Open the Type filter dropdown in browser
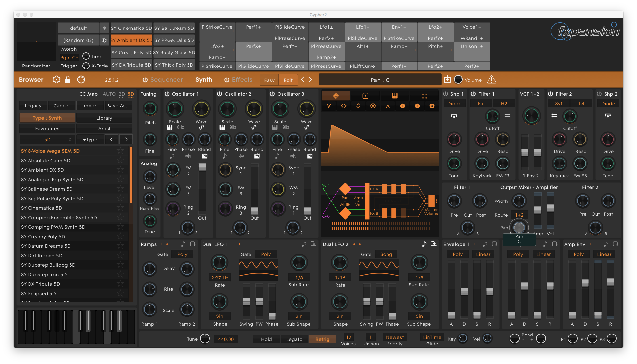The image size is (637, 364). click(90, 140)
